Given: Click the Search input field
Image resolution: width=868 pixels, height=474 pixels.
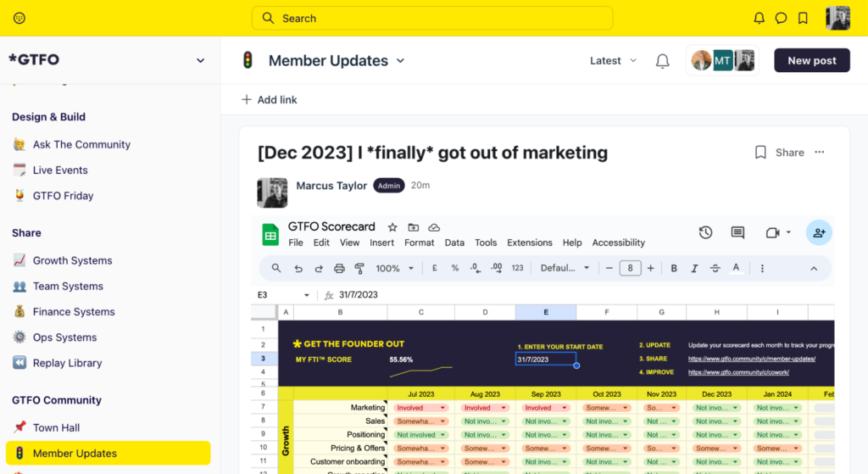Looking at the screenshot, I should click(x=432, y=18).
